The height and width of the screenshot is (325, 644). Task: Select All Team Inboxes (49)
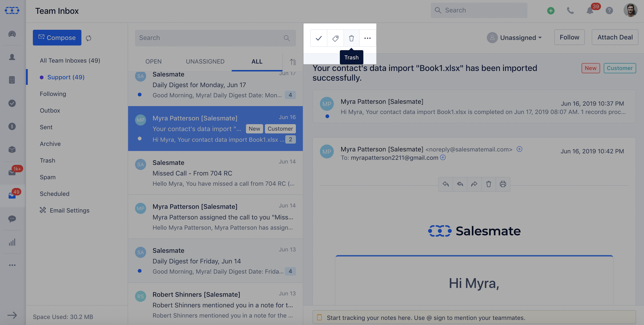tap(70, 61)
